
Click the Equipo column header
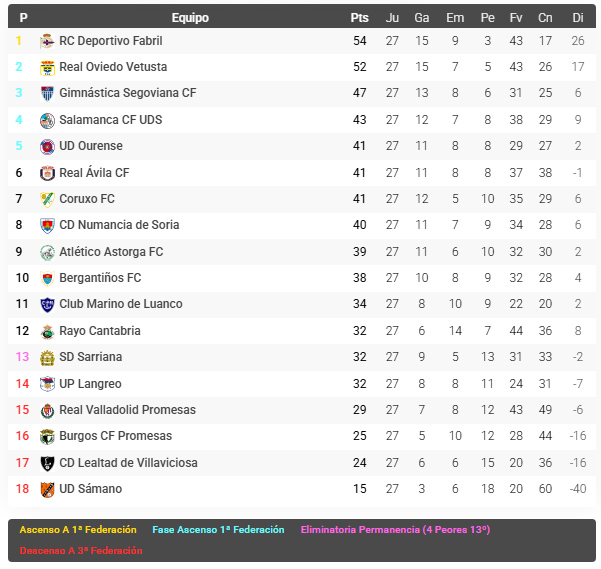tap(190, 18)
